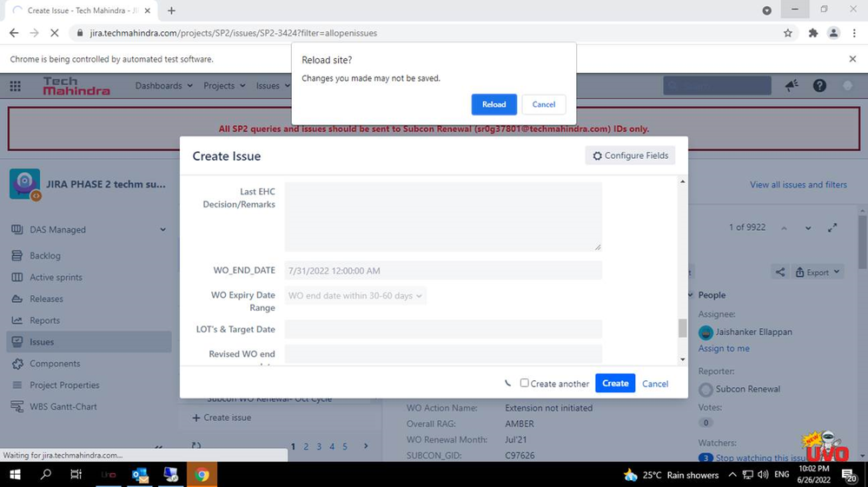Click Assign to me link

tap(724, 348)
